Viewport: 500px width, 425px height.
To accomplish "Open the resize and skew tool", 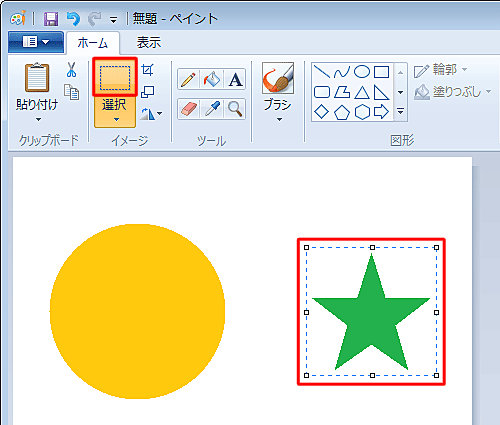I will (x=147, y=92).
